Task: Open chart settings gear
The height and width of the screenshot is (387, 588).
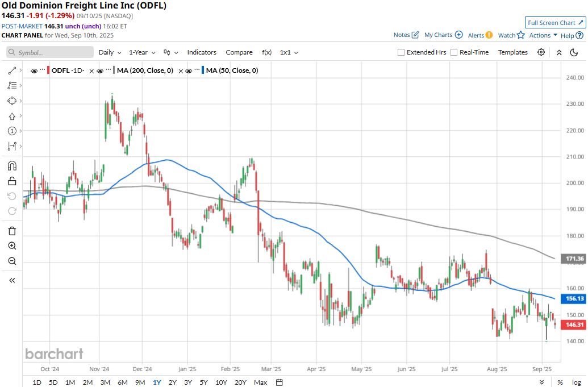Action: pyautogui.click(x=541, y=52)
